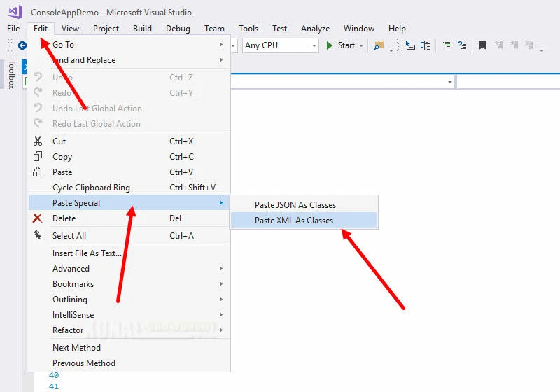
Task: Expand the Outlining submenu arrow
Action: tap(221, 299)
